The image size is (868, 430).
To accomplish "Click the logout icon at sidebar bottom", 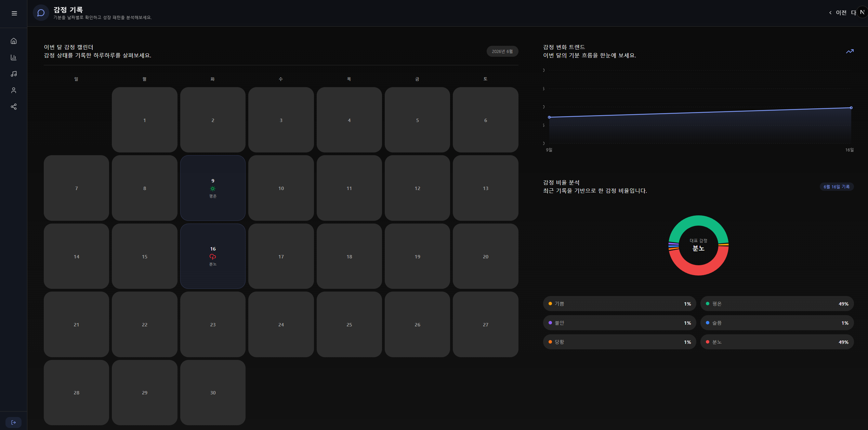I will click(x=14, y=422).
